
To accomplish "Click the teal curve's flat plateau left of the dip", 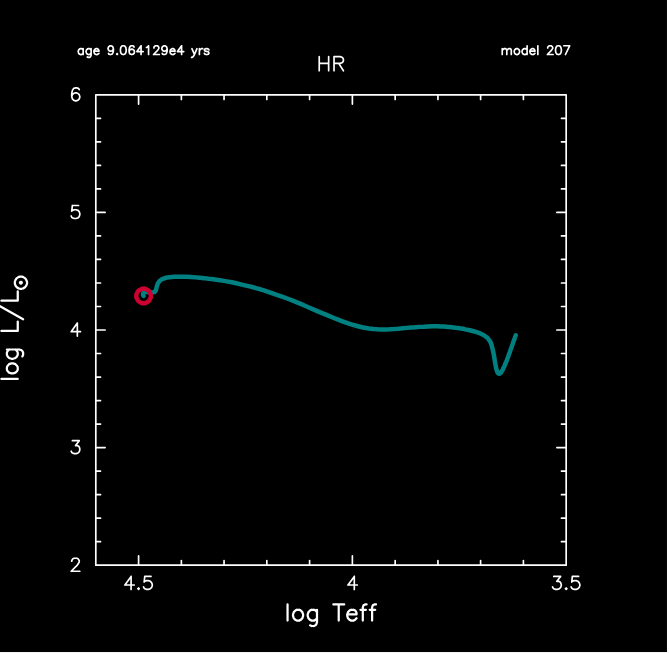I will tap(435, 326).
